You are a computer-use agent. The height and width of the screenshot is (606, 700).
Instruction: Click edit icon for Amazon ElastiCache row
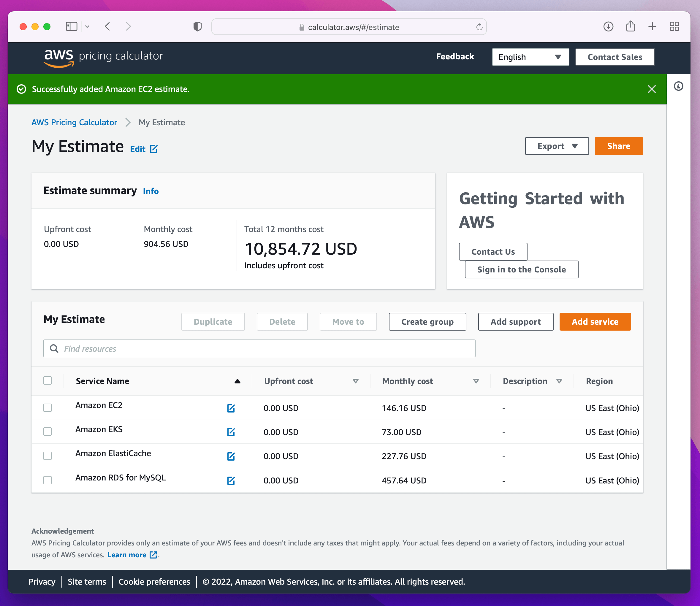(231, 456)
